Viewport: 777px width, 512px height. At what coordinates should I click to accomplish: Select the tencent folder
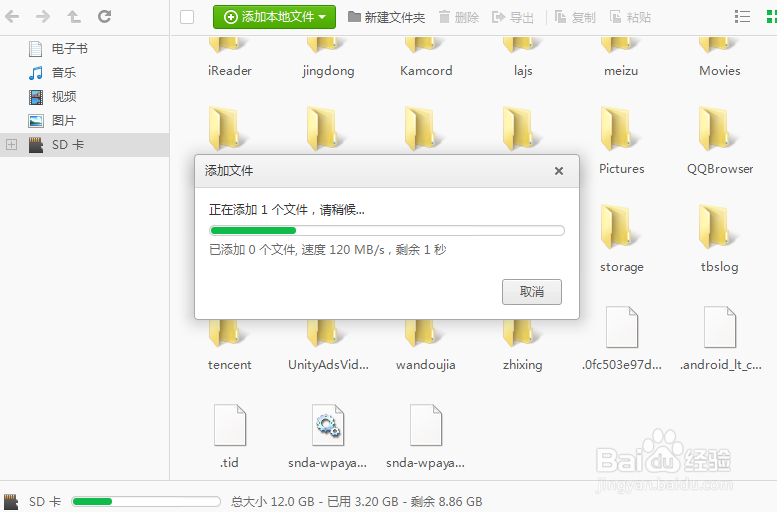tap(229, 347)
